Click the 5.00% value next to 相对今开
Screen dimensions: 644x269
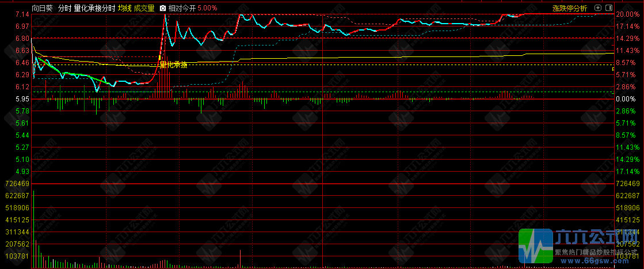(x=207, y=8)
